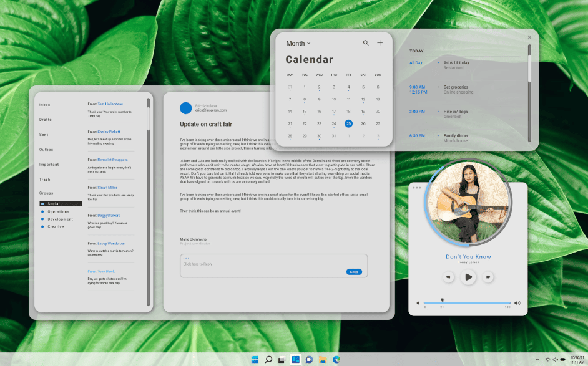Open File Explorer from the taskbar
The image size is (588, 366).
(323, 360)
